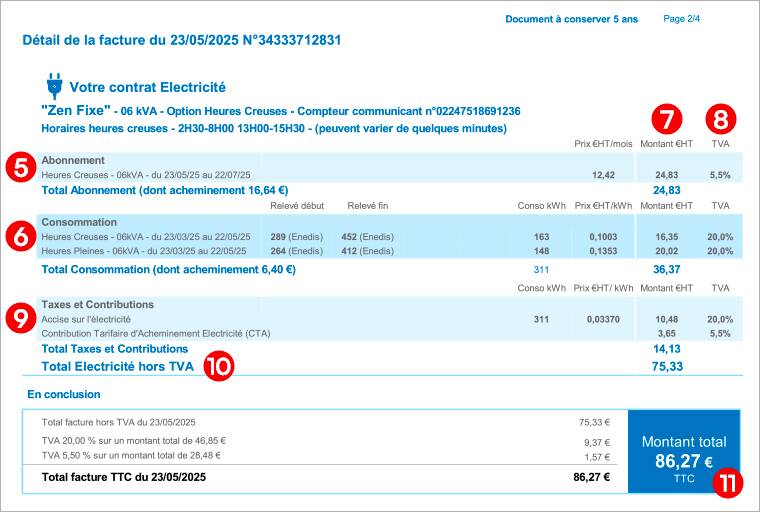
Task: Click bold total '86,27 €' beside TTC label
Action: coord(591,477)
